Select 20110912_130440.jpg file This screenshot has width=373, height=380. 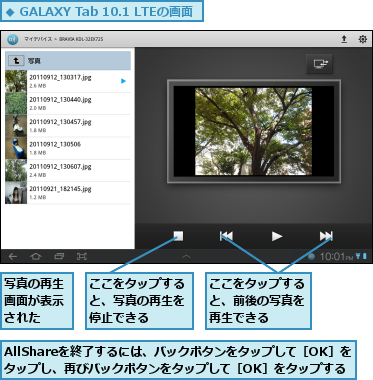(68, 103)
